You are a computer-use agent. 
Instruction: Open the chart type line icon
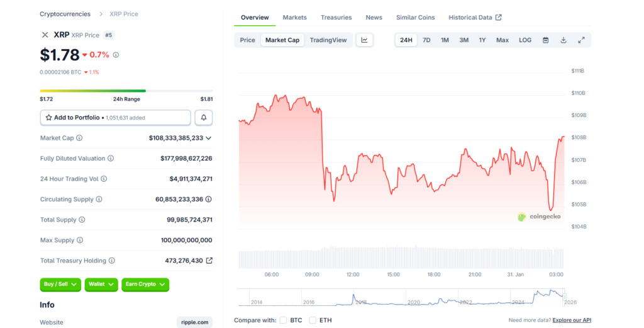click(364, 40)
